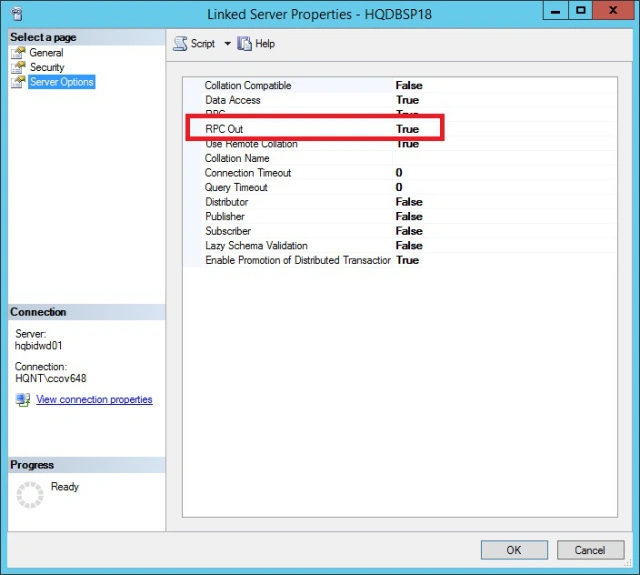Click the window title bar app icon

[x=17, y=14]
